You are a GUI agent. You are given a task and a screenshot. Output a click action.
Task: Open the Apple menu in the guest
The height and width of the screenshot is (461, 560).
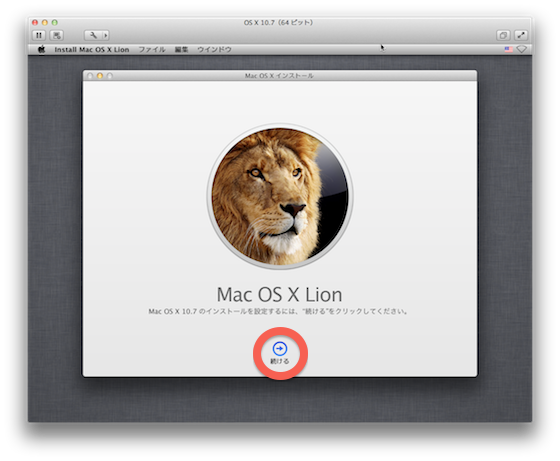point(42,50)
